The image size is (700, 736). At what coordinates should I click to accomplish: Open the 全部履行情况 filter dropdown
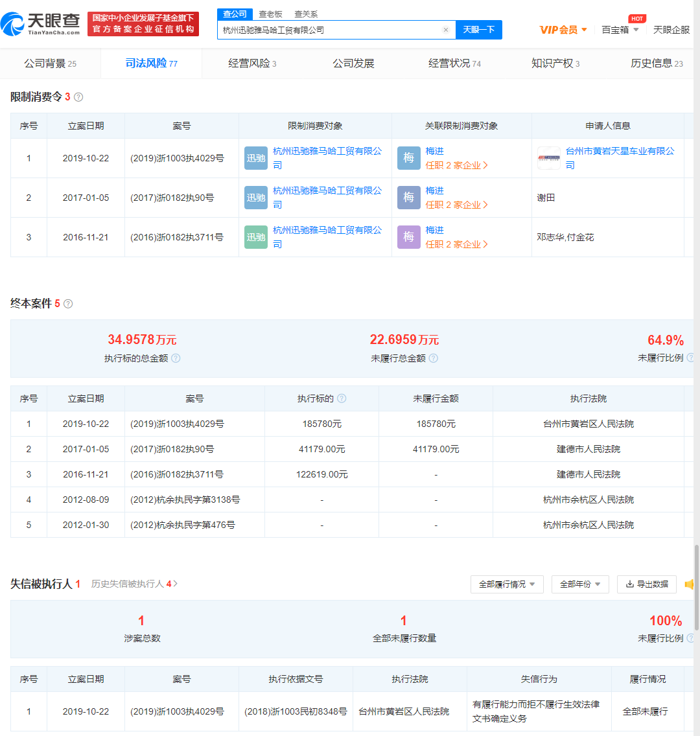point(507,584)
